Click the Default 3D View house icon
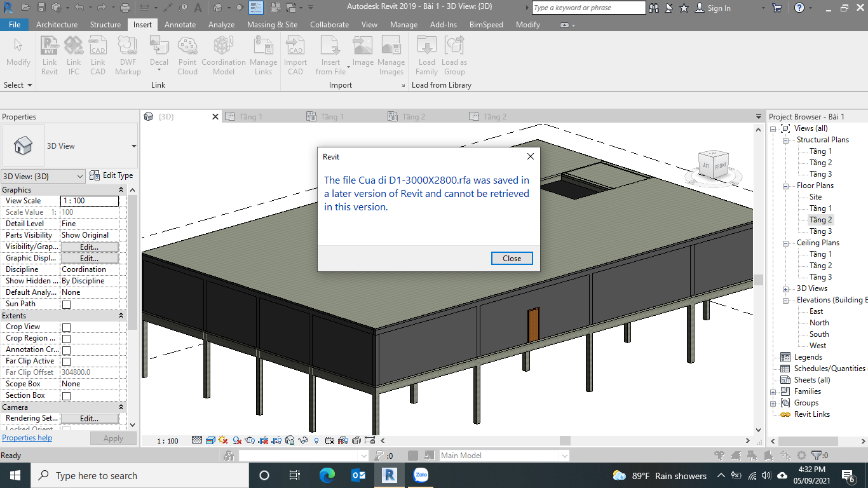This screenshot has height=488, width=868. pos(218,8)
